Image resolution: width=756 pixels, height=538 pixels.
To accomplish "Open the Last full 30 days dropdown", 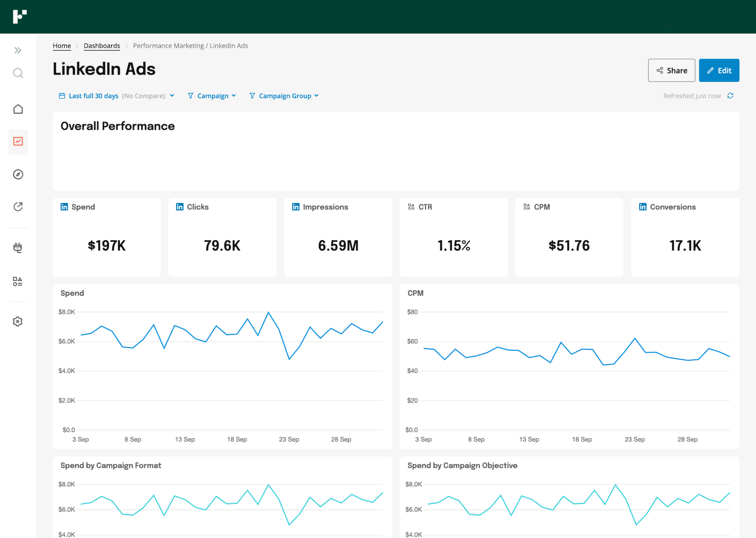I will pyautogui.click(x=116, y=96).
